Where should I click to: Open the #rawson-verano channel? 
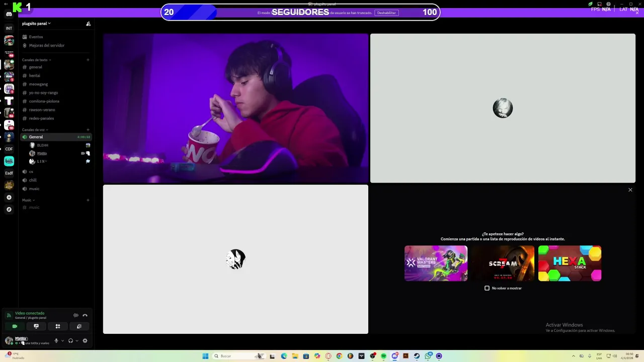coord(55,110)
